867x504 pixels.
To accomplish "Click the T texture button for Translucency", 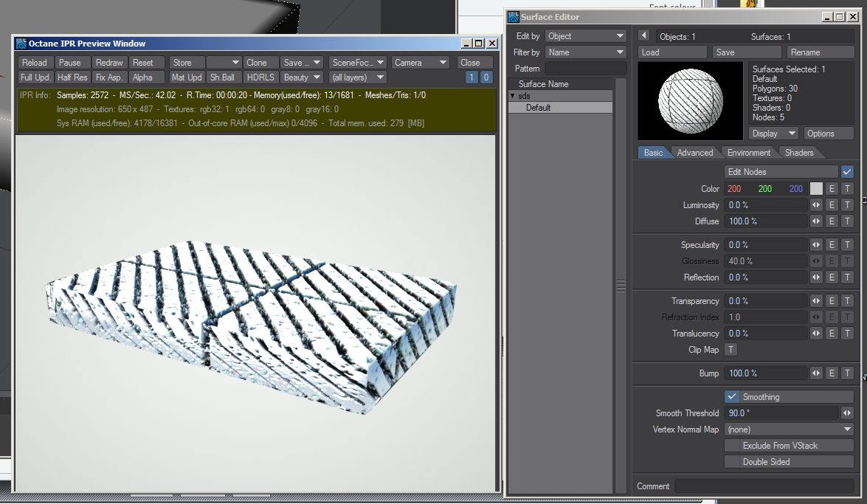I will coord(847,333).
